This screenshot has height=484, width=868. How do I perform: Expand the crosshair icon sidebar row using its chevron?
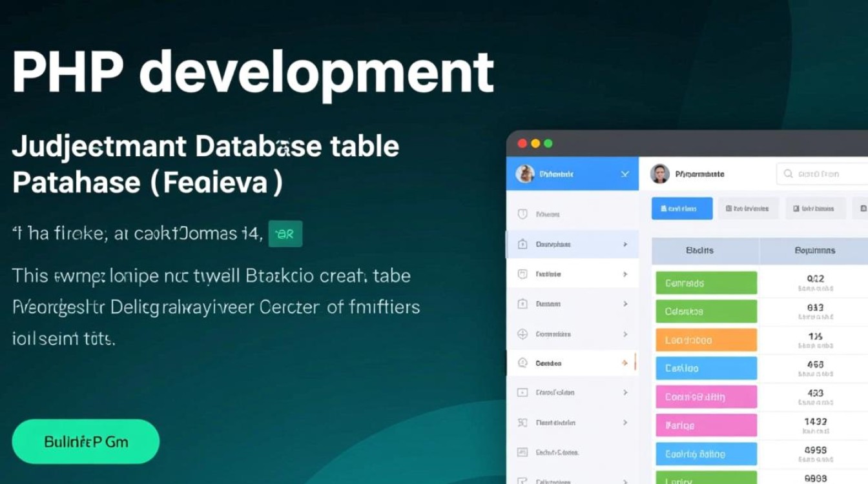pyautogui.click(x=625, y=334)
